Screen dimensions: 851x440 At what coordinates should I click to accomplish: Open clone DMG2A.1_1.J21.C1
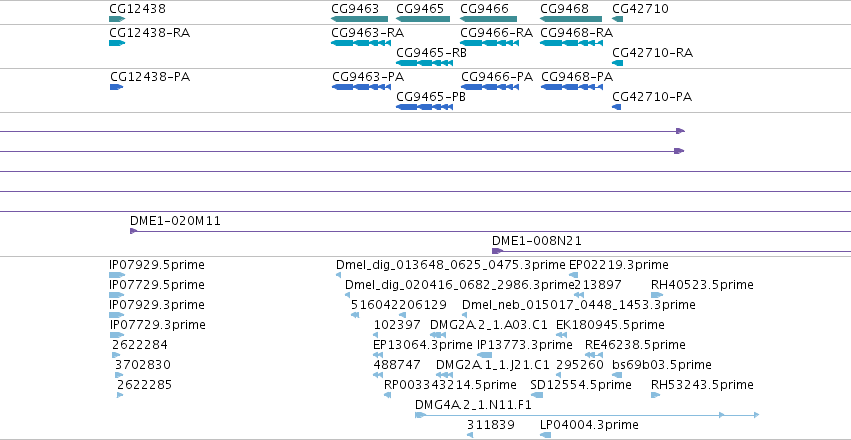(493, 365)
